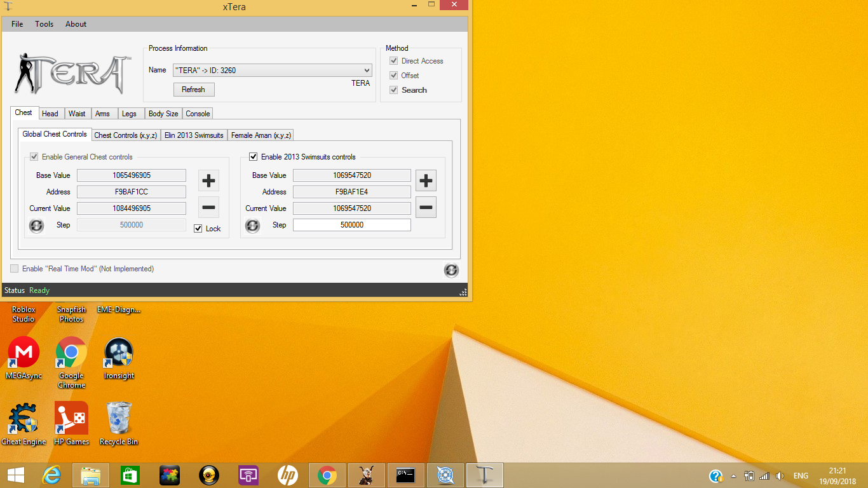
Task: Uncheck Enable 2013 Swimsuits controls
Action: (x=254, y=157)
